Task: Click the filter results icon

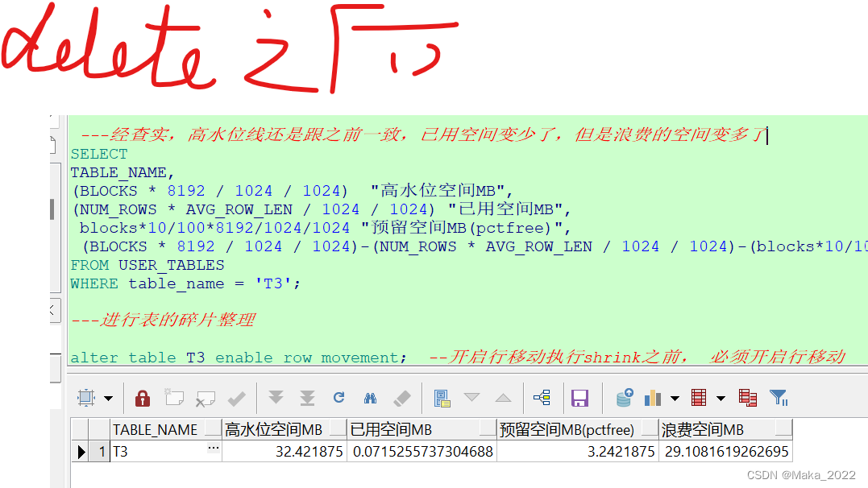Action: (778, 398)
